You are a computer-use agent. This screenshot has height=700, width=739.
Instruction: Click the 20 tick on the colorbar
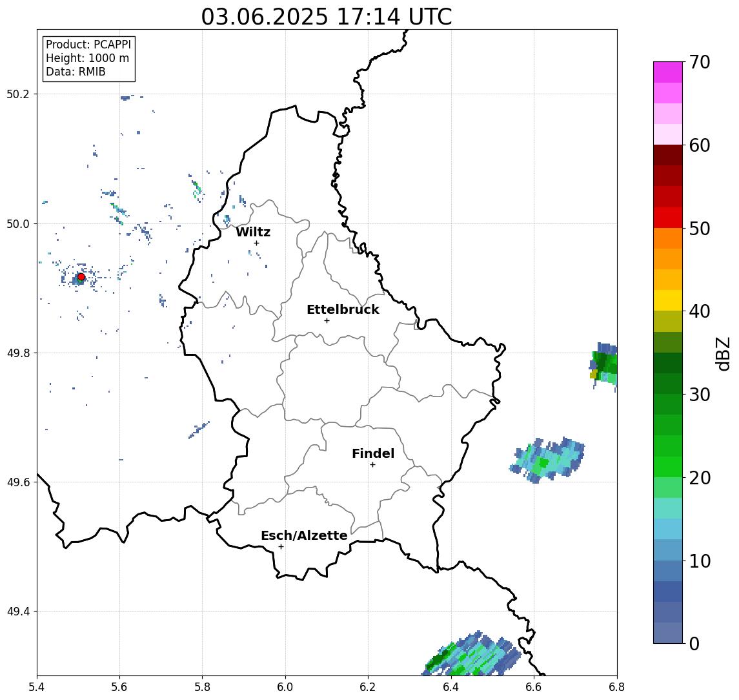click(x=699, y=477)
